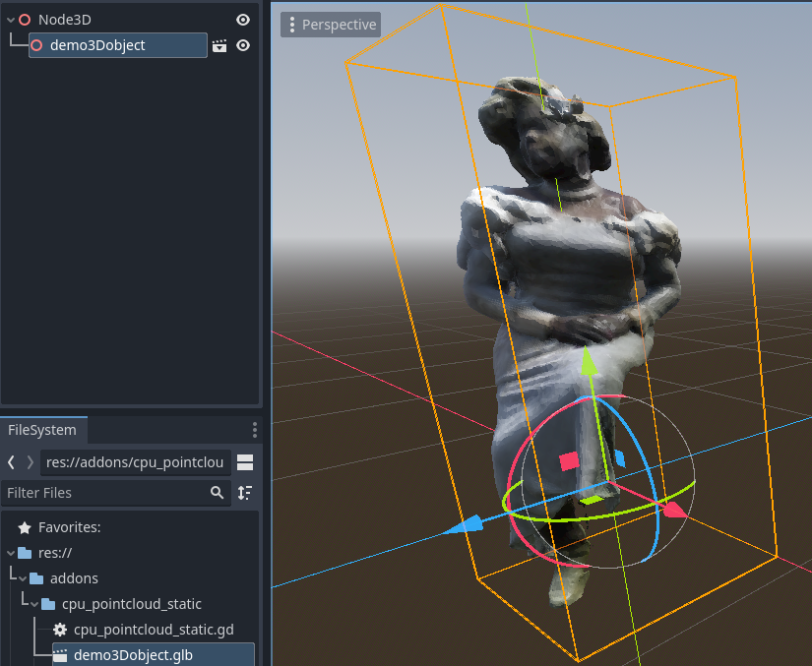Open the Perspective viewport menu

click(330, 24)
